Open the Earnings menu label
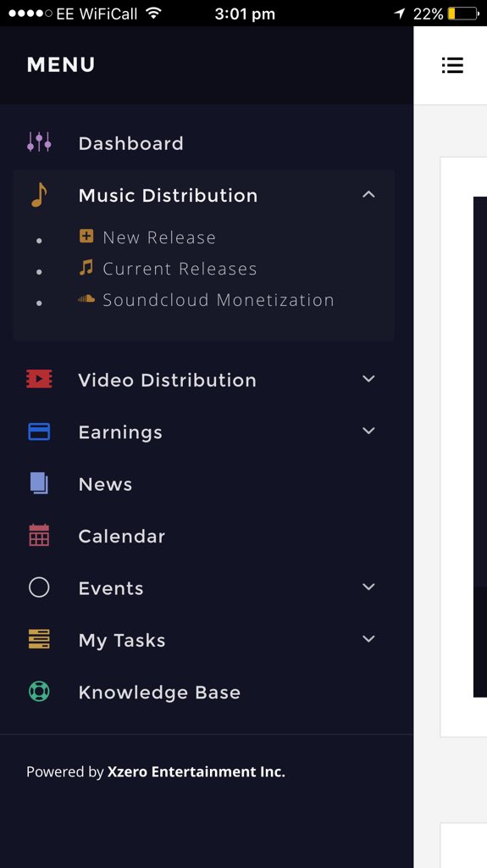Viewport: 487px width, 868px height. 120,432
